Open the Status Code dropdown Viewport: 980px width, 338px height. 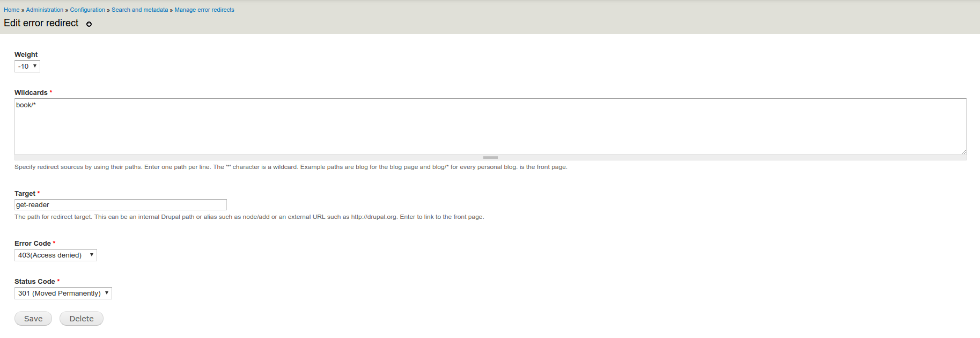click(x=63, y=293)
